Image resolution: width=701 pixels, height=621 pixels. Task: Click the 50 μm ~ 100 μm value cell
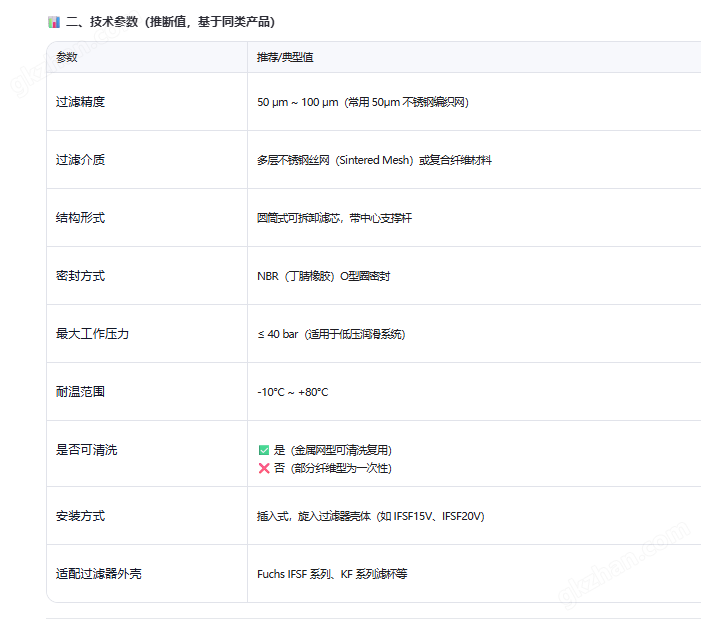(x=362, y=102)
